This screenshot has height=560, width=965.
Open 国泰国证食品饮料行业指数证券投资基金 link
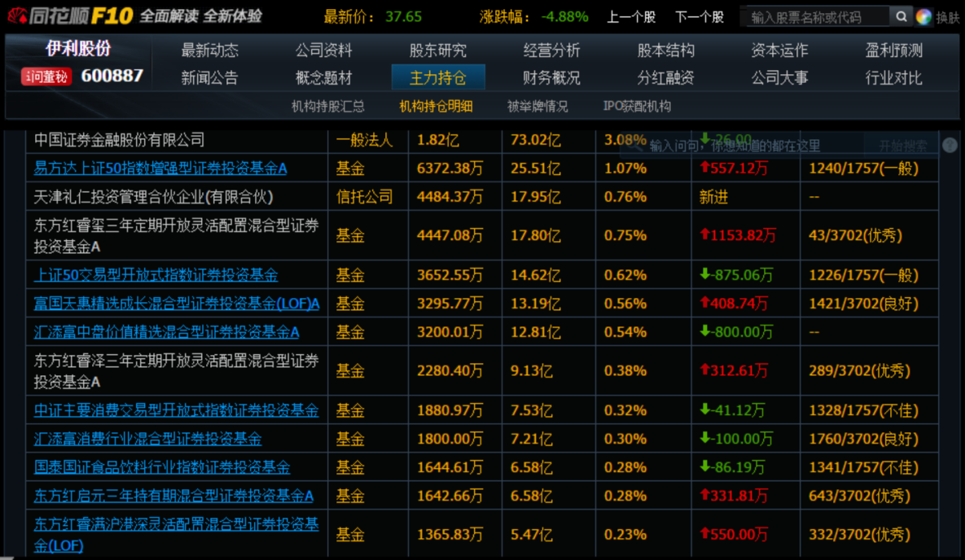162,467
